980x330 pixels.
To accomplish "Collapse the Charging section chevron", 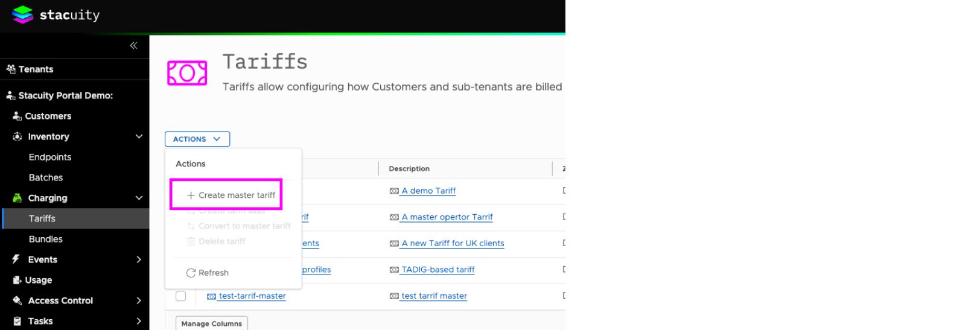I will click(x=139, y=198).
